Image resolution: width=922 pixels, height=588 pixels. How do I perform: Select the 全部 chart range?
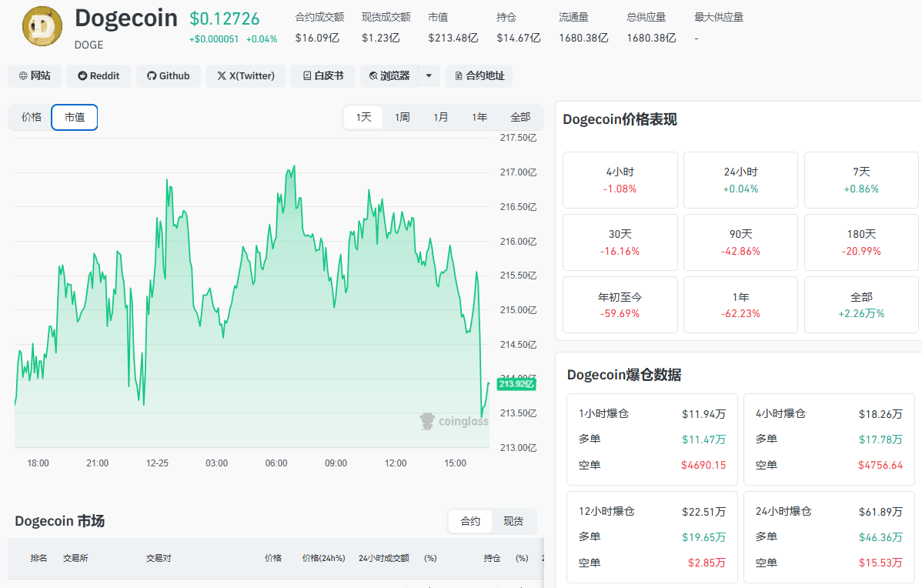520,117
